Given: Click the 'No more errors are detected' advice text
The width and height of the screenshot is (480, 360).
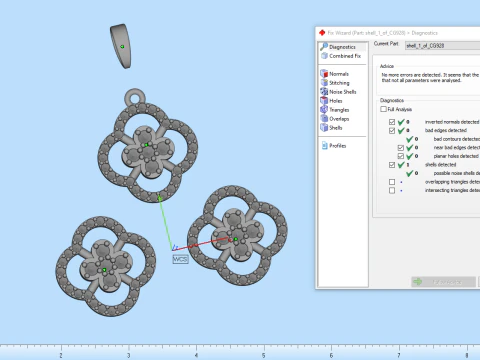Looking at the screenshot, I should [430, 78].
